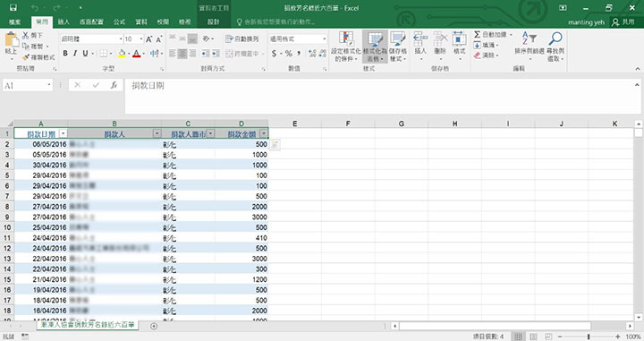Open the filter dropdown in the column B header

pos(157,133)
